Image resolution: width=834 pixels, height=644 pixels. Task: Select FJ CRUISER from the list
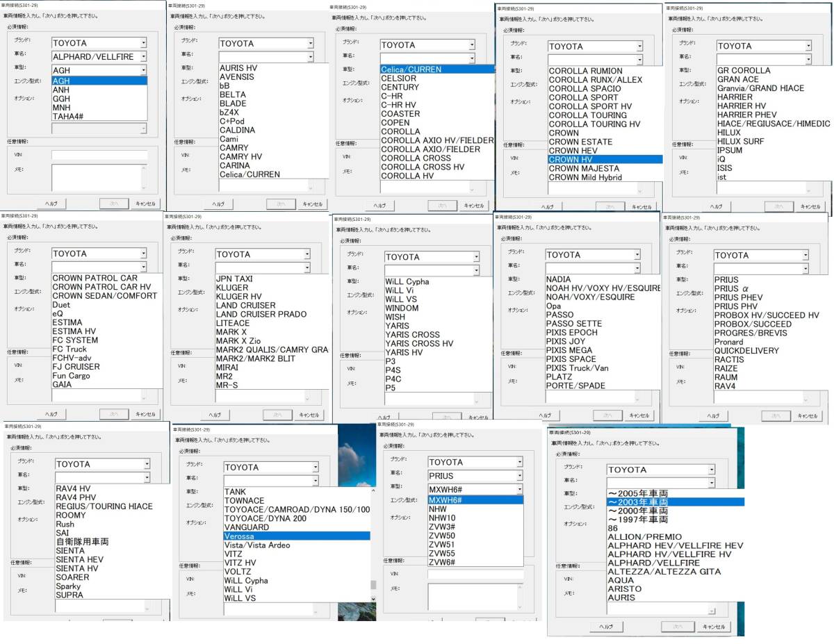[x=76, y=367]
